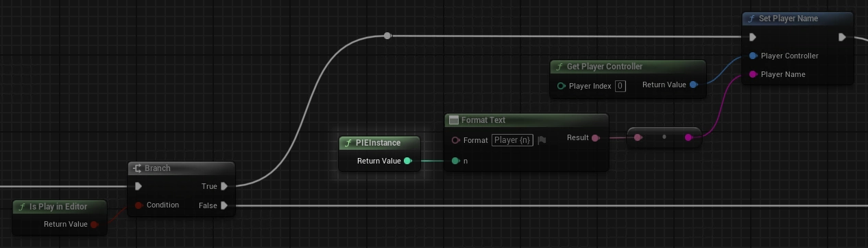
Task: Click the Branch Condition input pin
Action: coord(138,205)
